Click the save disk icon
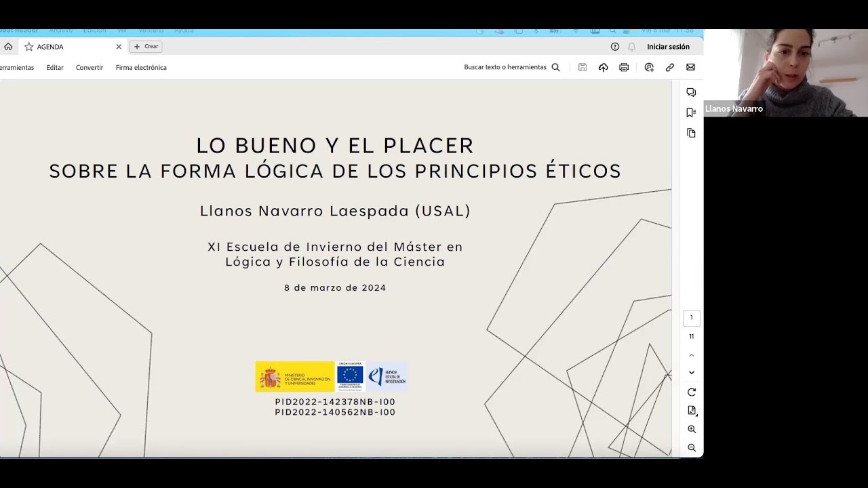Screen dimensions: 868x488 click(583, 67)
